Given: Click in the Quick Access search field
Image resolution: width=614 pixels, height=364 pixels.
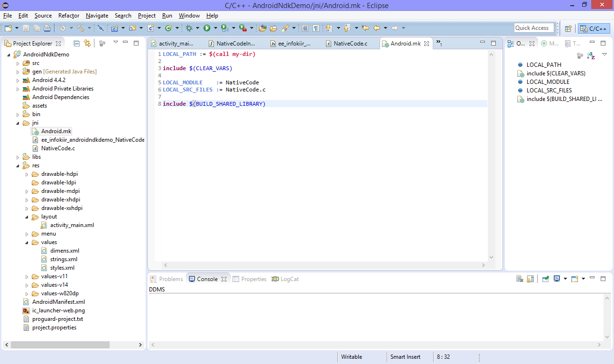Looking at the screenshot, I should [x=534, y=28].
